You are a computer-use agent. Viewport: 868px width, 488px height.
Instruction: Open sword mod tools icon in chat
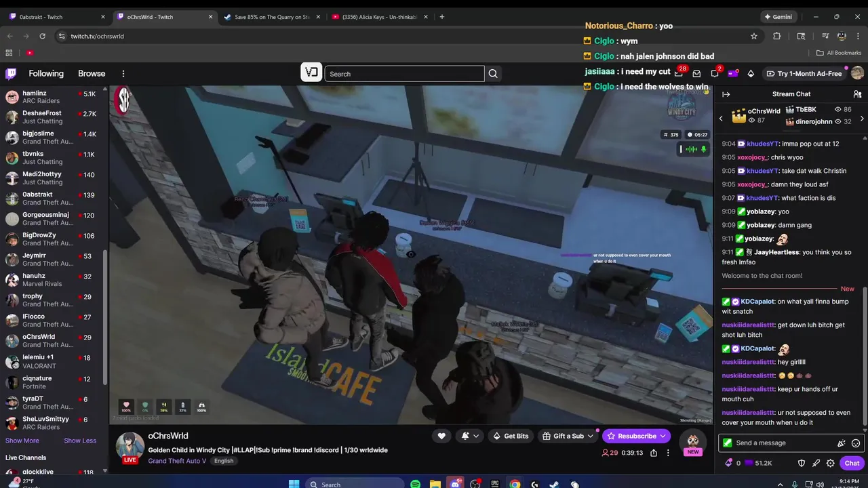(816, 463)
